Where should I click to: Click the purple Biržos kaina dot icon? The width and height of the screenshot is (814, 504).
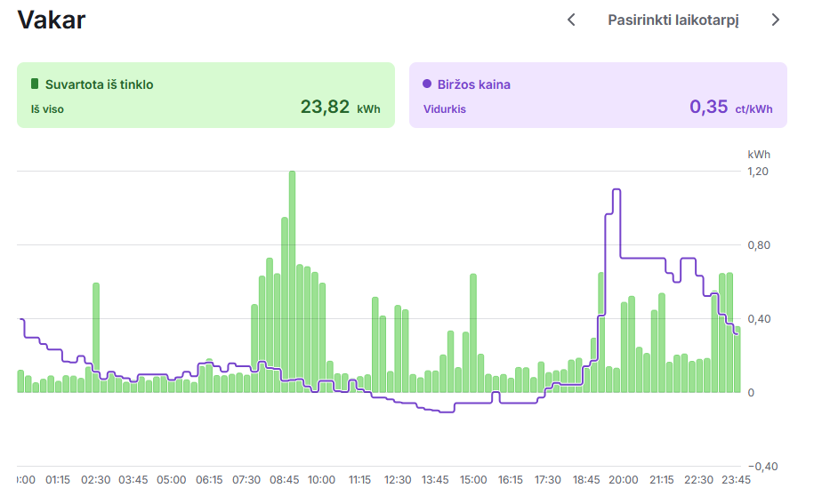pos(427,84)
